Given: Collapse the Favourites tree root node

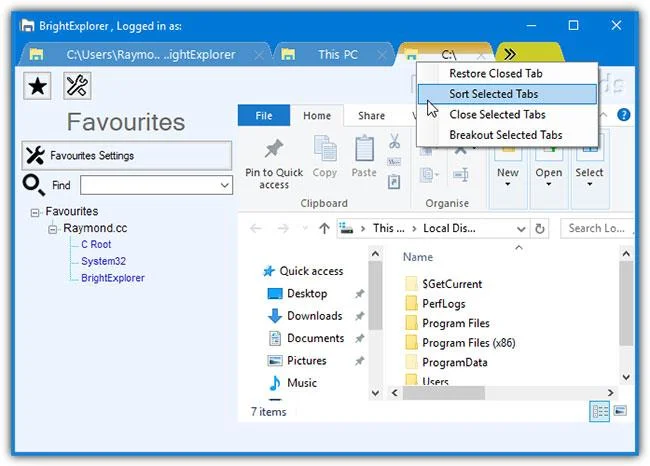Looking at the screenshot, I should (35, 213).
